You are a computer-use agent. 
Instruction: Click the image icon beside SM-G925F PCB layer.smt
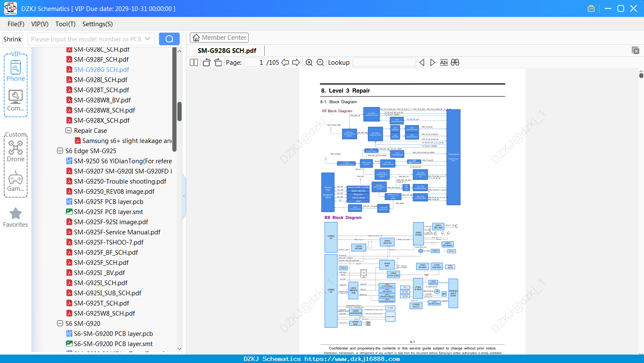pos(69,212)
